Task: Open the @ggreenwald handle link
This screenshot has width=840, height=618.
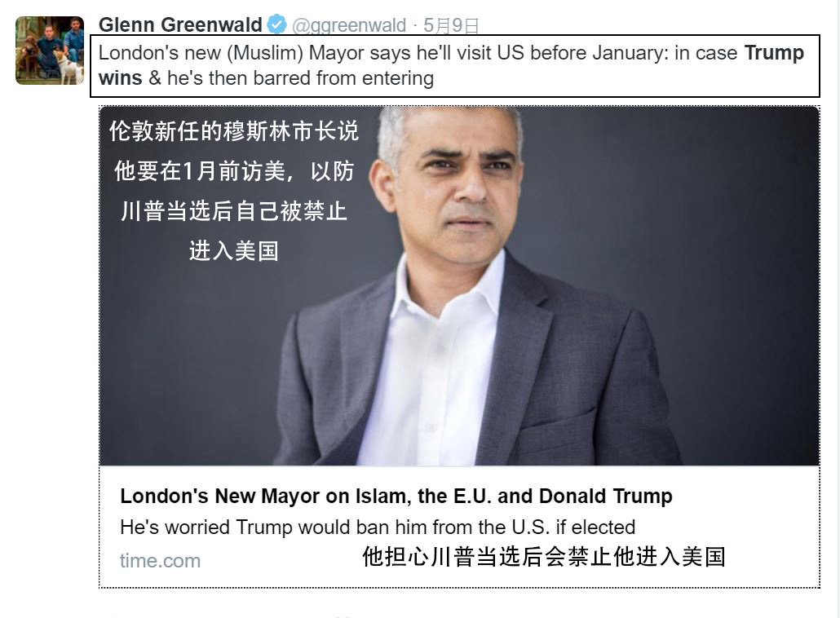Action: pyautogui.click(x=349, y=25)
